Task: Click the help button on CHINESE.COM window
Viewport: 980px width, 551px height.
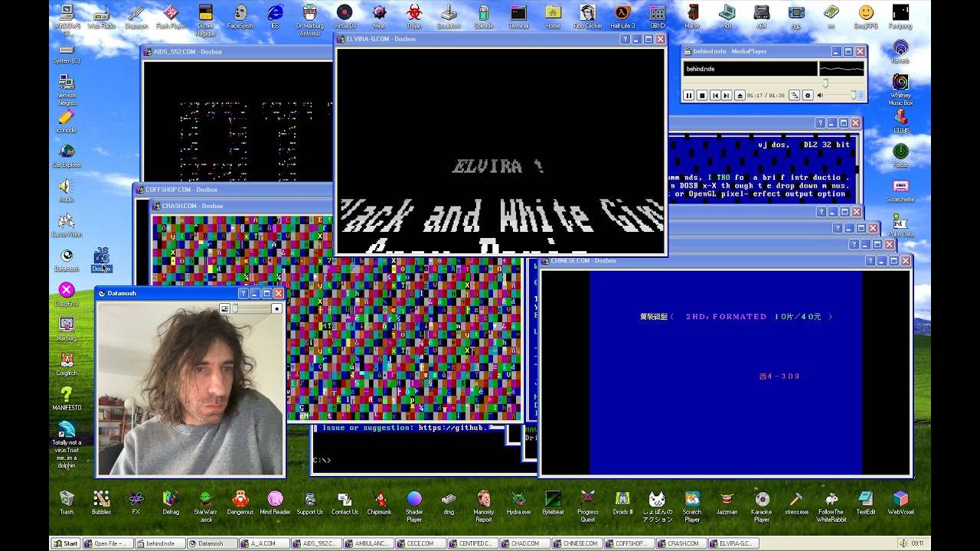Action: point(870,261)
